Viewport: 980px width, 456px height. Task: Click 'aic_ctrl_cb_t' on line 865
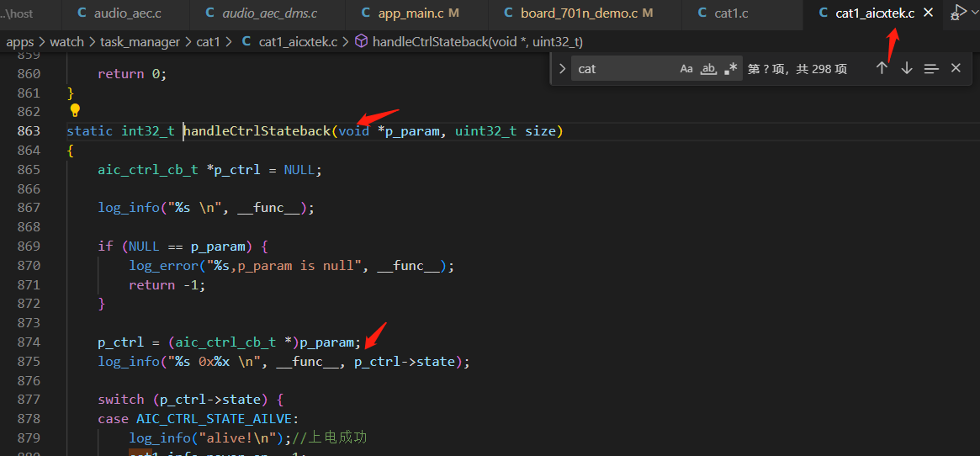click(x=148, y=169)
